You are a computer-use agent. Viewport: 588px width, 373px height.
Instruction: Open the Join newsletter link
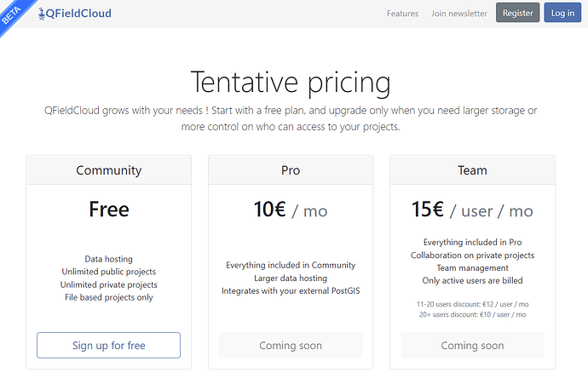point(459,14)
